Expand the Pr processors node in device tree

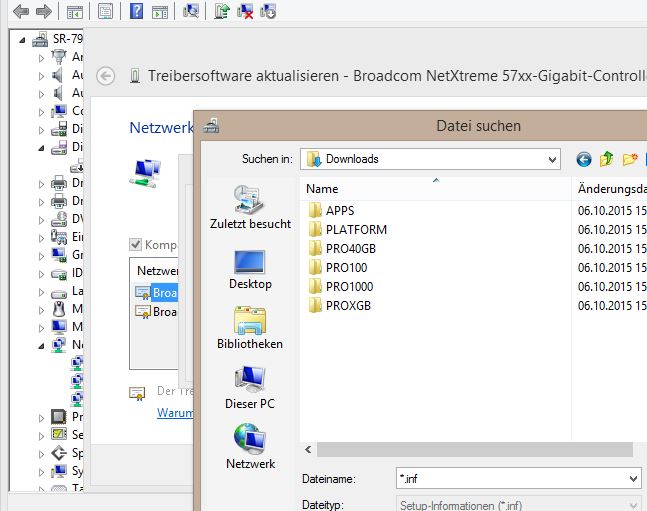click(41, 418)
